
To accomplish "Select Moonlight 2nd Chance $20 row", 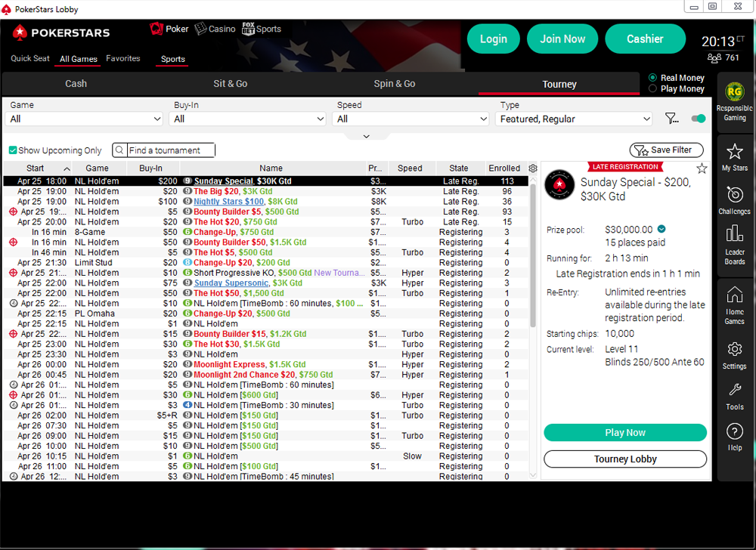I will [265, 374].
